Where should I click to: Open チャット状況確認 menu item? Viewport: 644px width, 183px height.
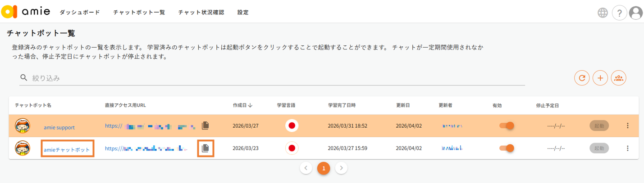pos(201,13)
